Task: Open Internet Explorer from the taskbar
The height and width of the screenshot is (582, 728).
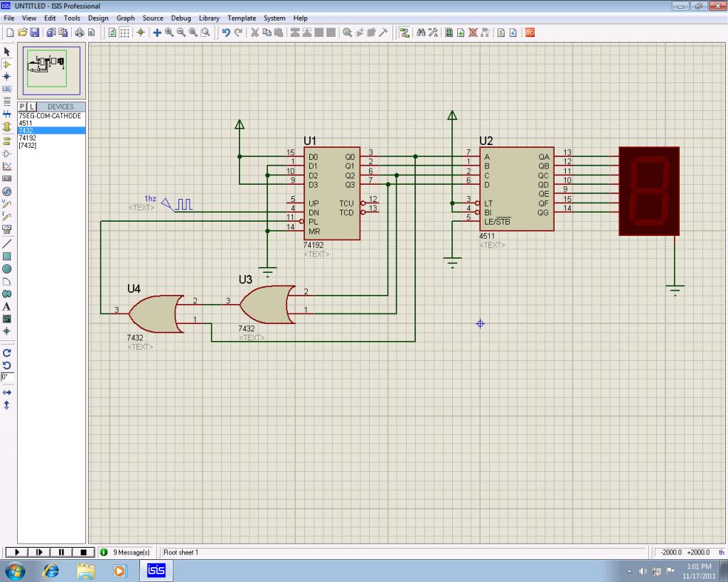Action: 51,571
